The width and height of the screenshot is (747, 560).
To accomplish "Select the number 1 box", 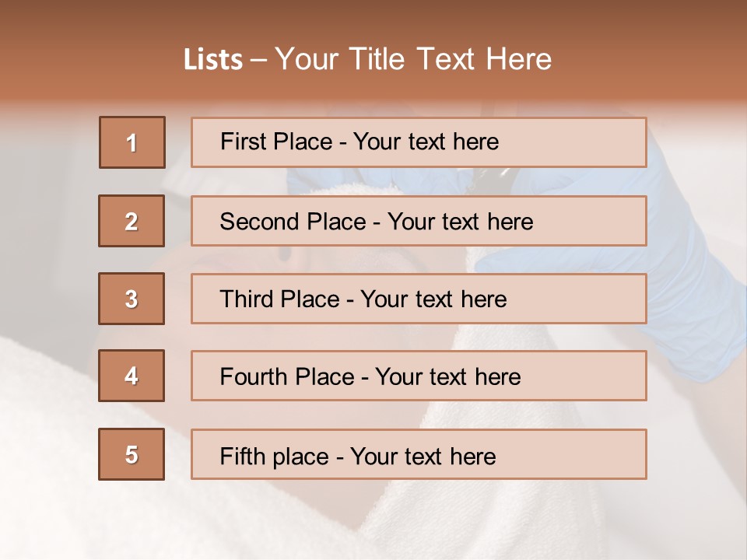I will 132,142.
